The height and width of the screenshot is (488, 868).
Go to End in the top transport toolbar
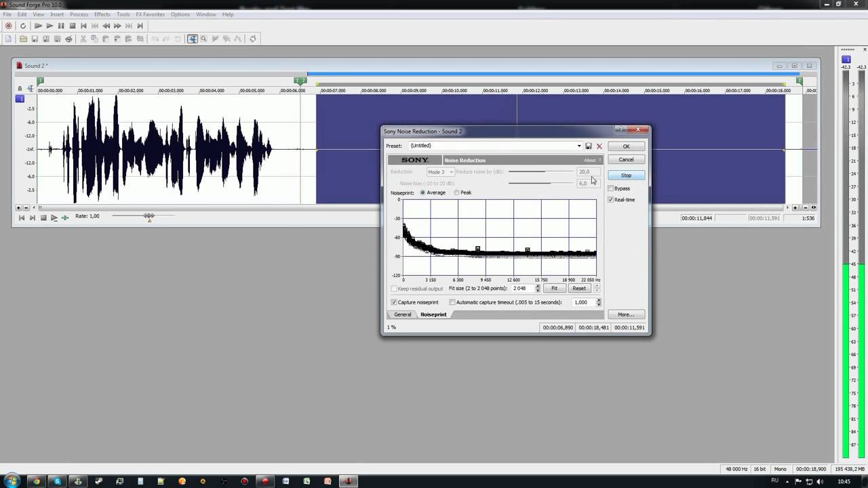(140, 26)
